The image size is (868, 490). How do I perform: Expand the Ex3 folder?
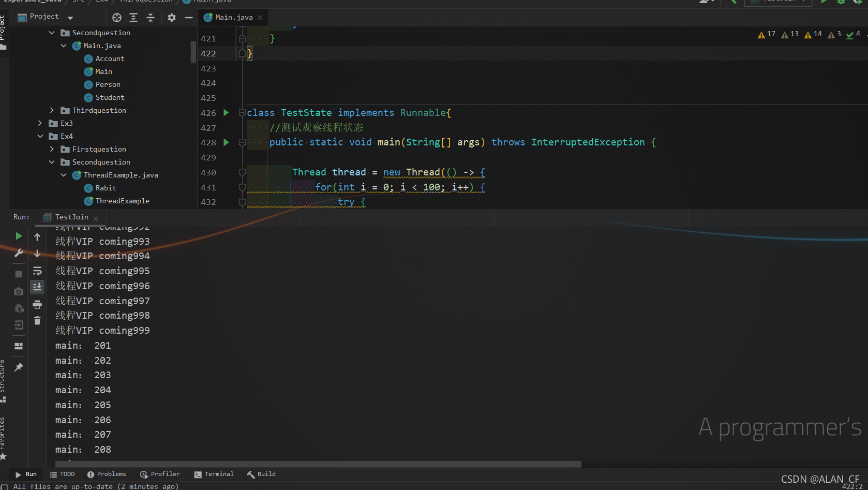(40, 123)
